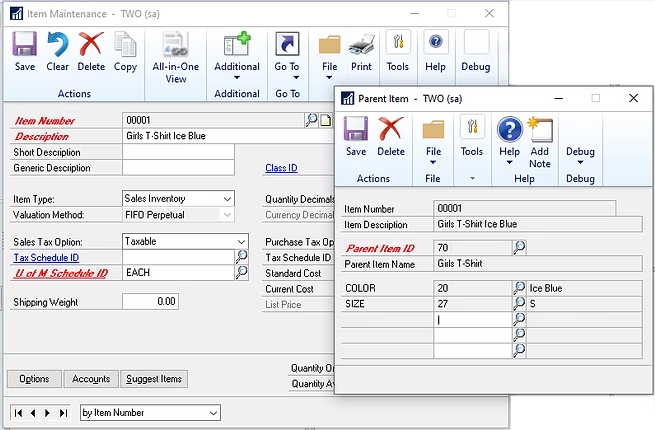This screenshot has width=655, height=430.
Task: Open the Go To menu
Action: tap(287, 53)
